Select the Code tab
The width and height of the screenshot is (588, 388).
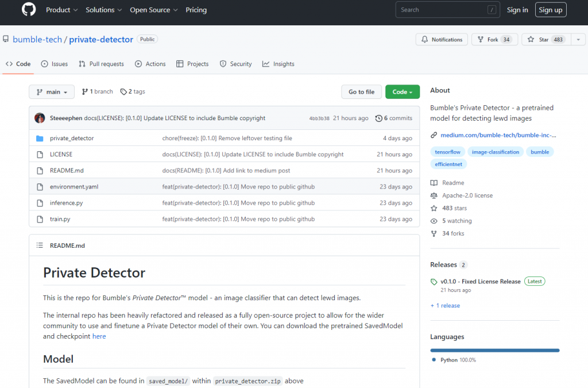pyautogui.click(x=18, y=64)
